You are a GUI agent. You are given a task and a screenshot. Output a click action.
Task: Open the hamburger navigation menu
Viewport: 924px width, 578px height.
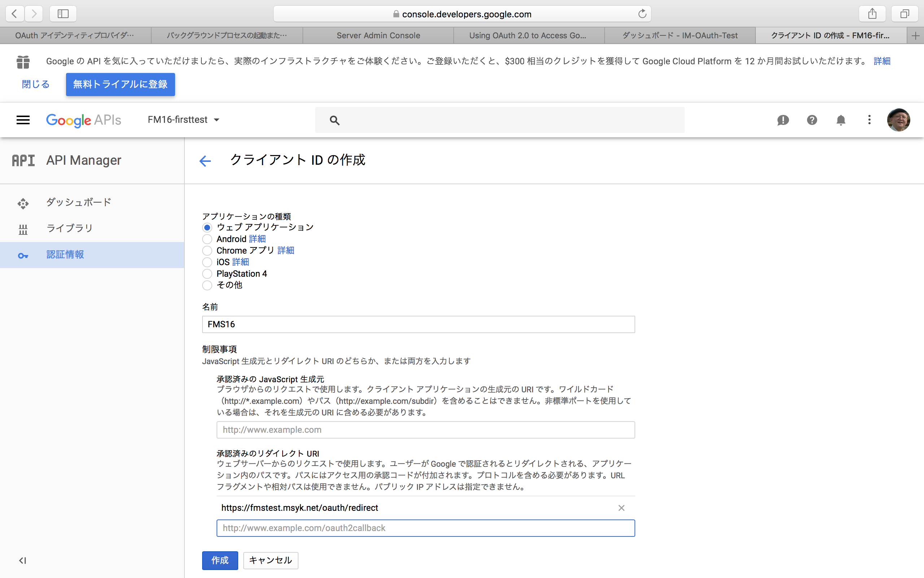point(23,120)
